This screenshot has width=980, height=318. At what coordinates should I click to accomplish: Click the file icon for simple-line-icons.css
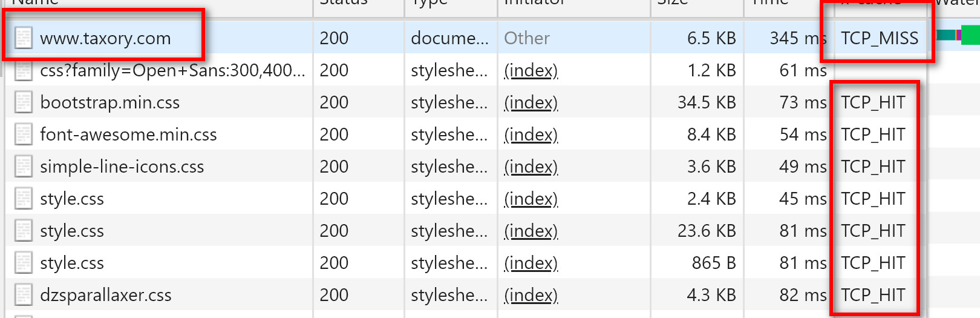23,166
